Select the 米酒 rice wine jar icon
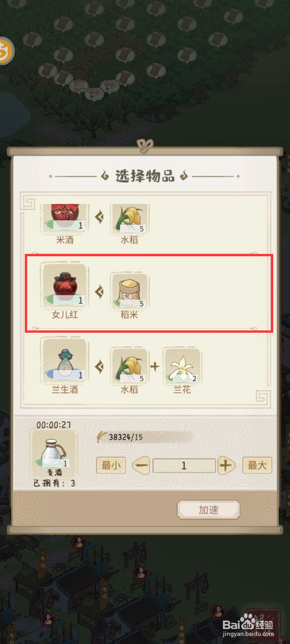 (65, 217)
